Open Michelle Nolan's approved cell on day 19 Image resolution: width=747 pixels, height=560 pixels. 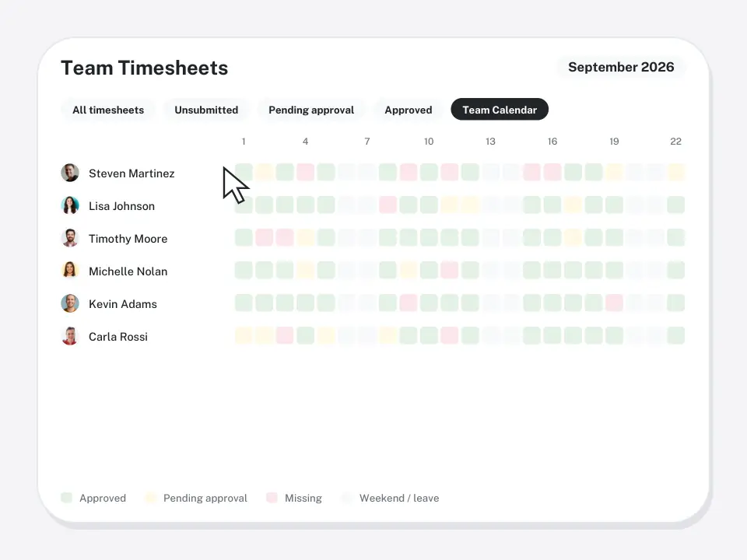[x=614, y=270]
